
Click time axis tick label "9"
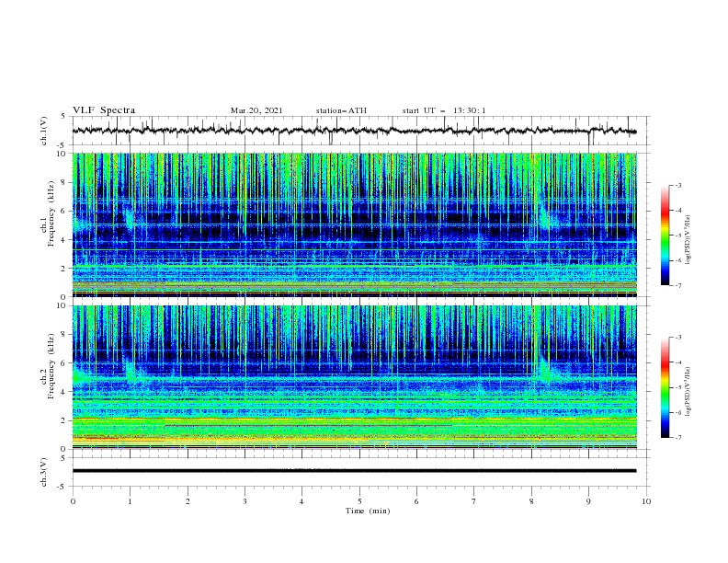(x=588, y=501)
